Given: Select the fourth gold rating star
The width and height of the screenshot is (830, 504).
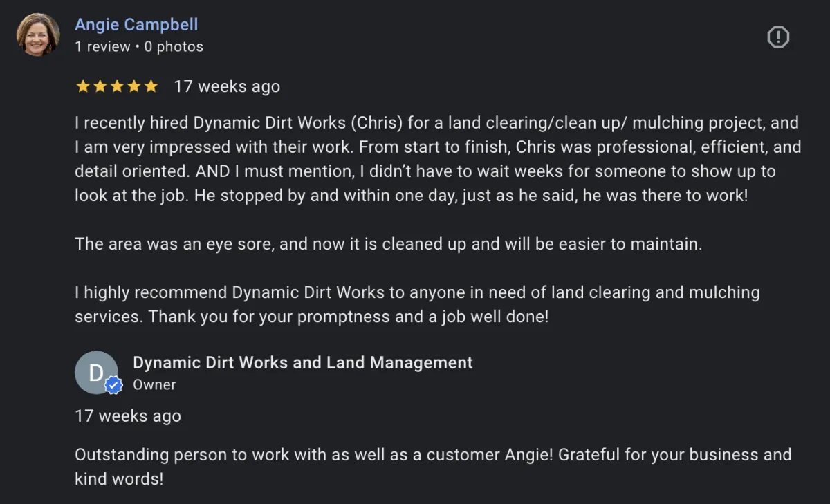Looking at the screenshot, I should [x=133, y=86].
